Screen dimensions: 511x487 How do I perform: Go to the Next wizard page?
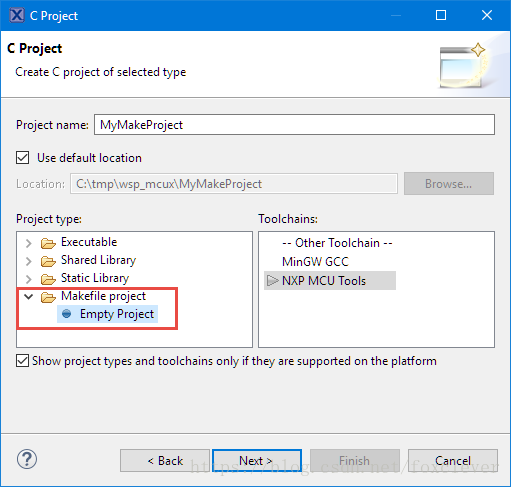tap(257, 461)
